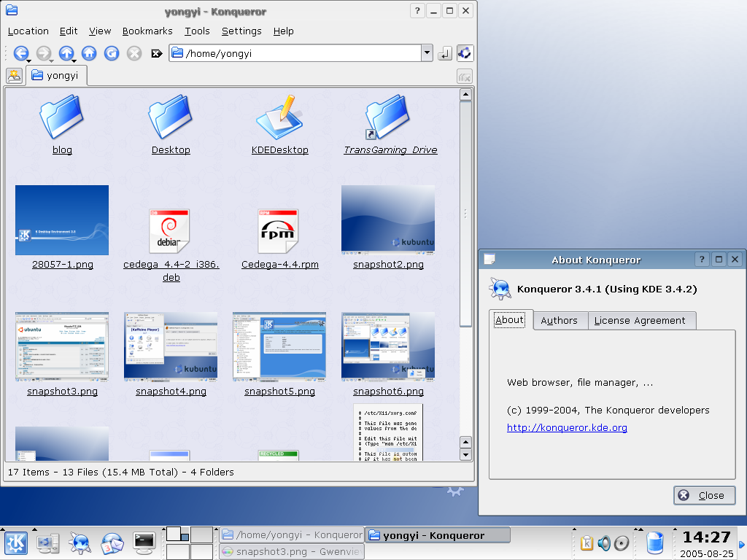747x560 pixels.
Task: Open the Tools menu
Action: 197,31
